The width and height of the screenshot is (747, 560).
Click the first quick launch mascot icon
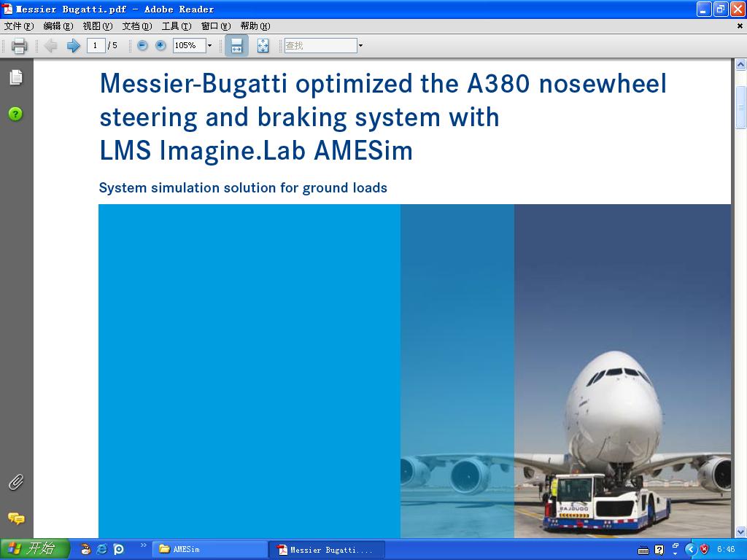tap(85, 549)
